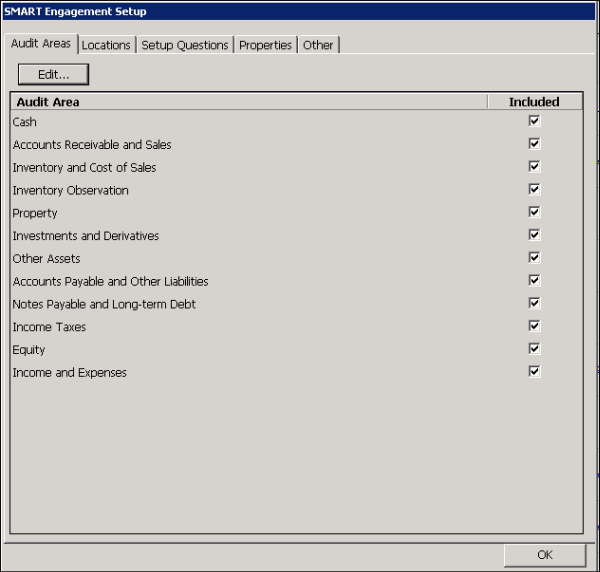Select Notes Payable and Long-term Debt row
The image size is (600, 572).
pyautogui.click(x=297, y=304)
